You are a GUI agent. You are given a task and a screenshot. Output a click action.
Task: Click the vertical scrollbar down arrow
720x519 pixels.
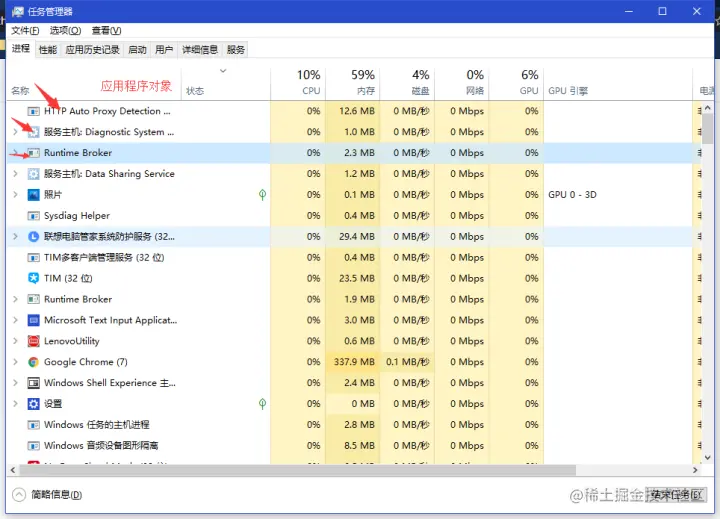(708, 457)
